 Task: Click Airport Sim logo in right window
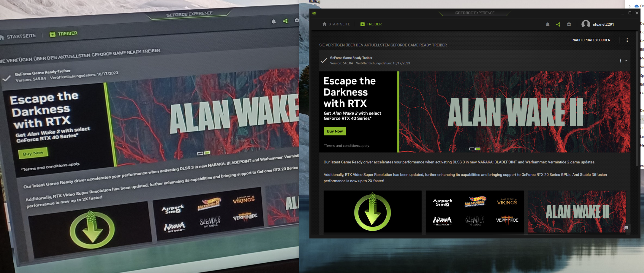[442, 203]
